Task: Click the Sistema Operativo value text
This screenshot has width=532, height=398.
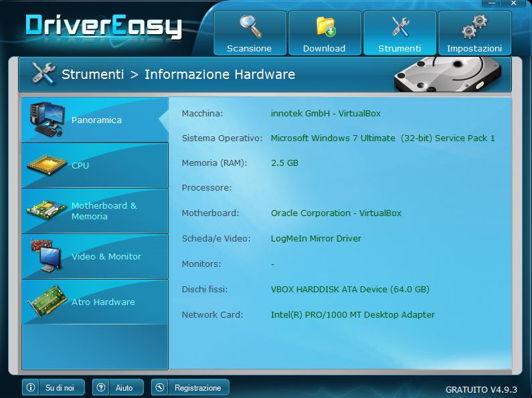Action: click(383, 138)
